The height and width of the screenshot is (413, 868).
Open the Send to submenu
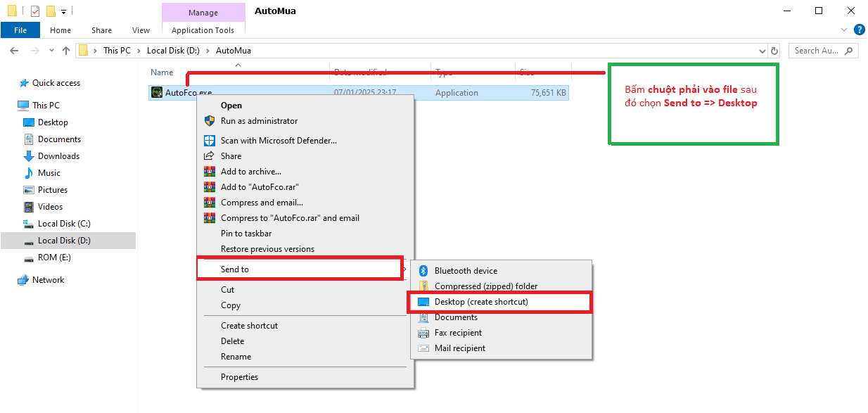235,269
